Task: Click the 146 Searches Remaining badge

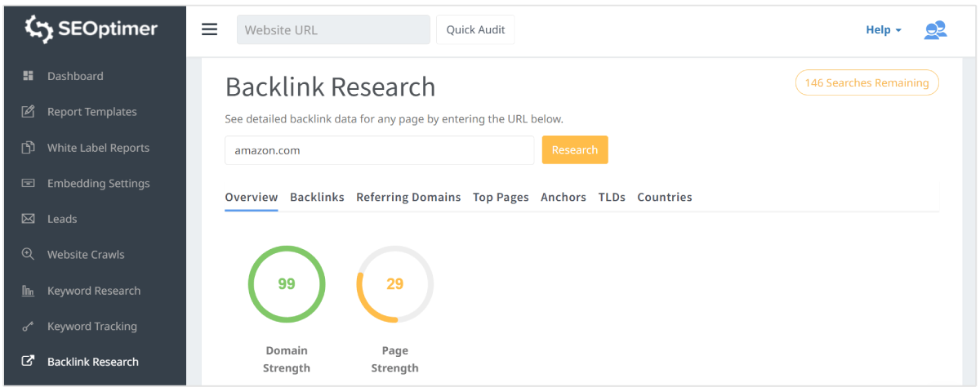Action: click(x=866, y=82)
